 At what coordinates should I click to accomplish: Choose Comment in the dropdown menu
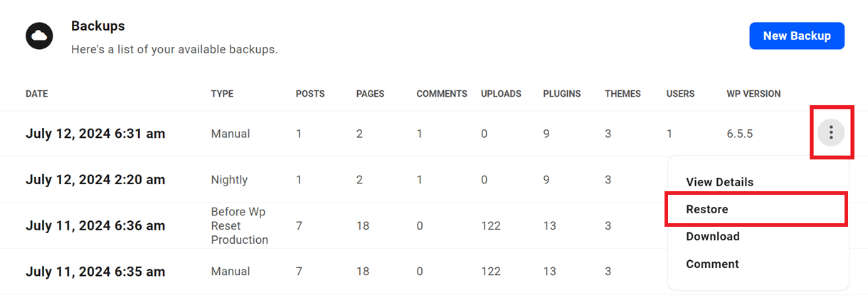click(712, 264)
